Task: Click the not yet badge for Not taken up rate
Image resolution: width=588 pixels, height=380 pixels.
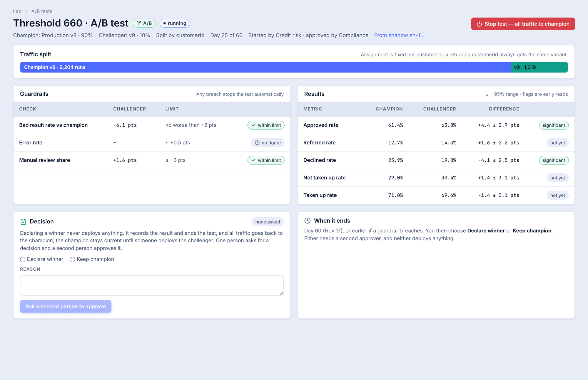Action: [x=557, y=178]
